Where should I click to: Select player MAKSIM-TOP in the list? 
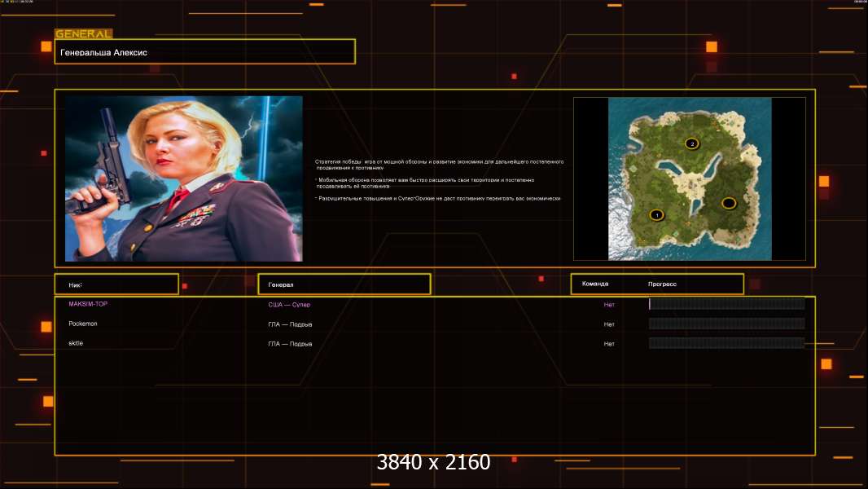click(88, 304)
